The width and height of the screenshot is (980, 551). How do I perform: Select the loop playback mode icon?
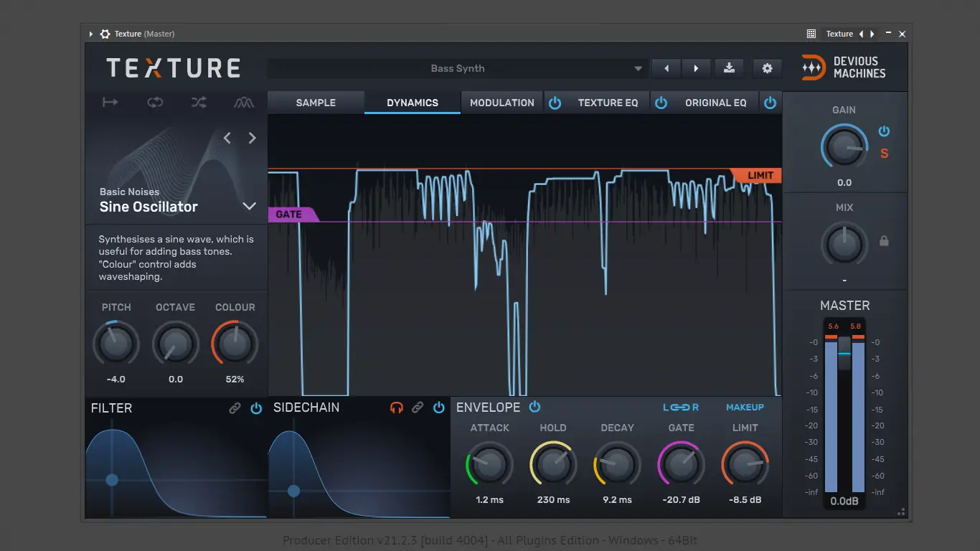155,103
